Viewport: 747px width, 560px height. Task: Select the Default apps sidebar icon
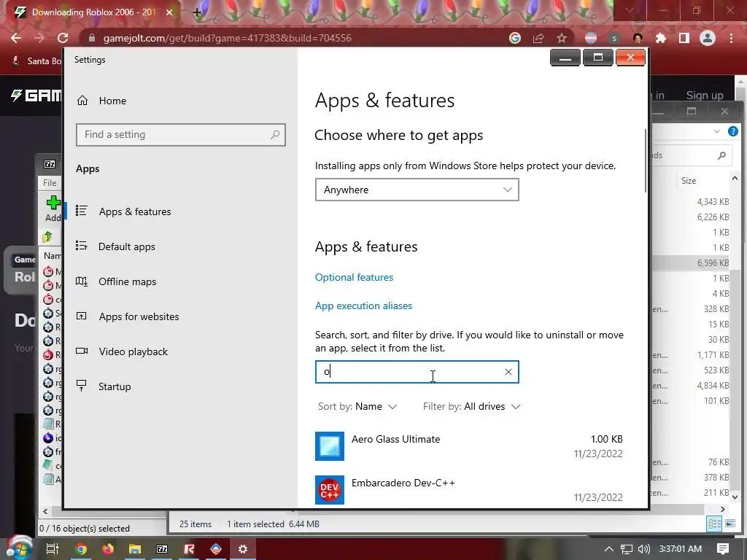82,246
